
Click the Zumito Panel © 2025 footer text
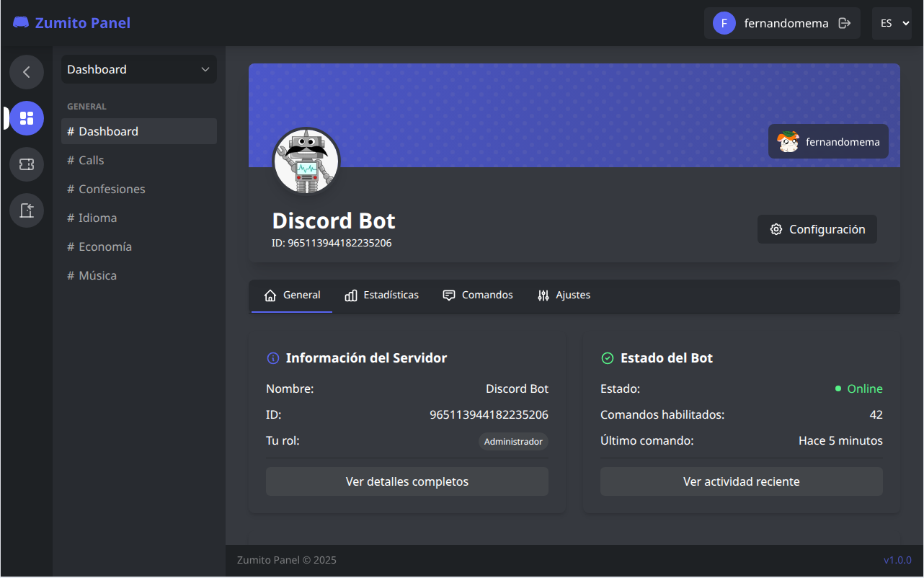point(287,560)
